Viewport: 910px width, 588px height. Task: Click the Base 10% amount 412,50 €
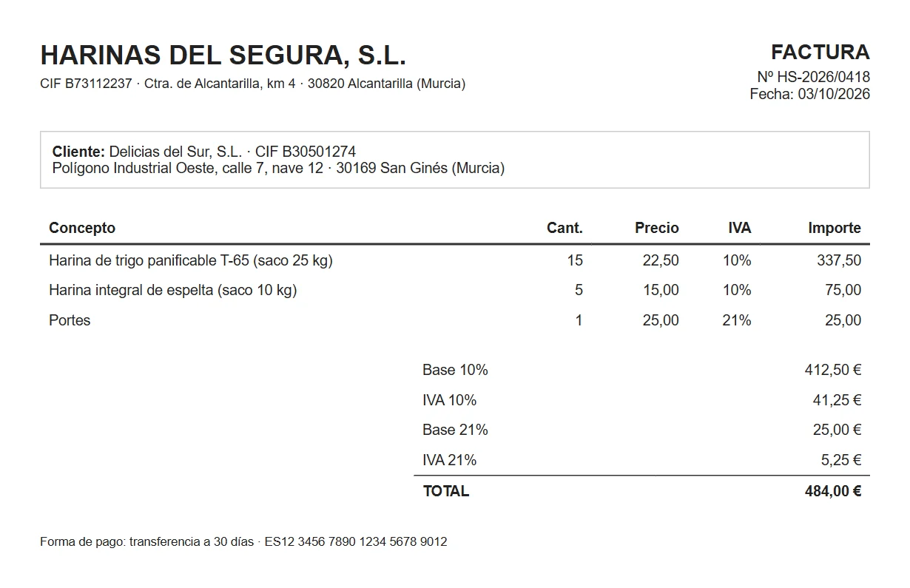(833, 370)
